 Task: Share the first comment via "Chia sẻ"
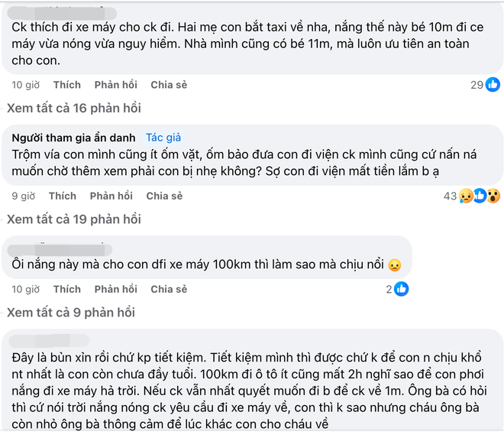coord(169,85)
